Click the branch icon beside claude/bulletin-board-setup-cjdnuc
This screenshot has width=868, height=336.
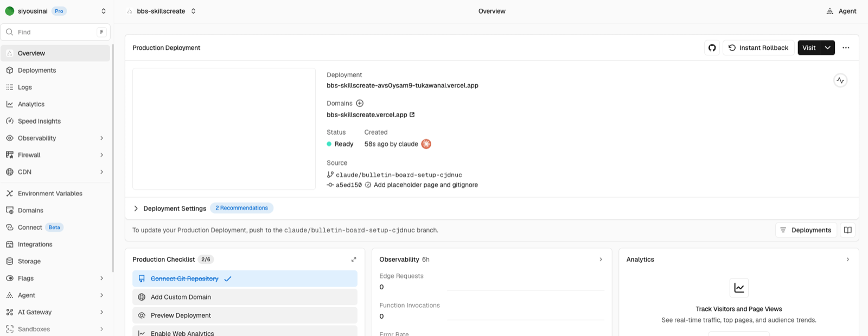(330, 175)
